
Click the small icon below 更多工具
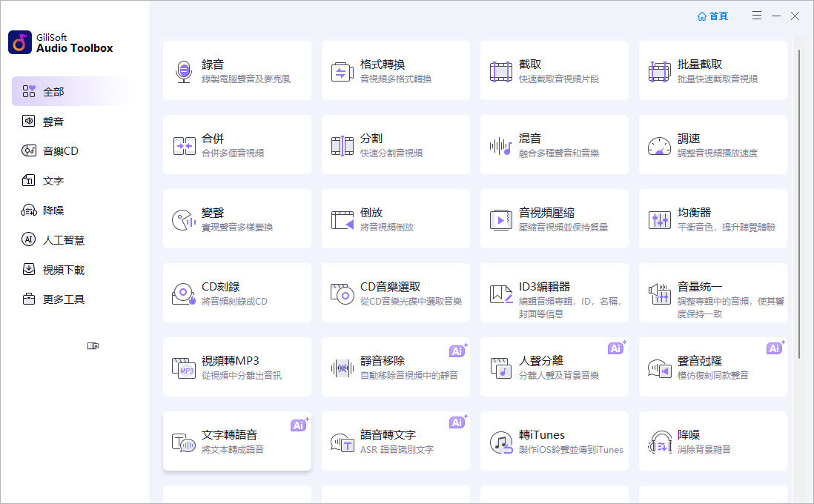(93, 345)
